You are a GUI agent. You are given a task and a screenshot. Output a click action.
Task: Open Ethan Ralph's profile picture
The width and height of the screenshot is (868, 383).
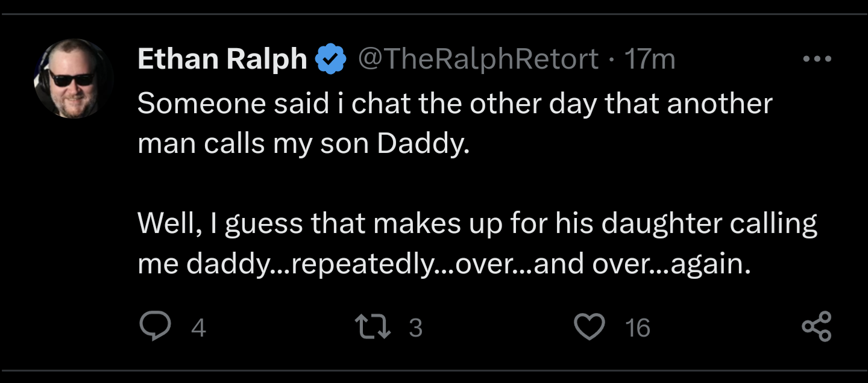pos(74,79)
